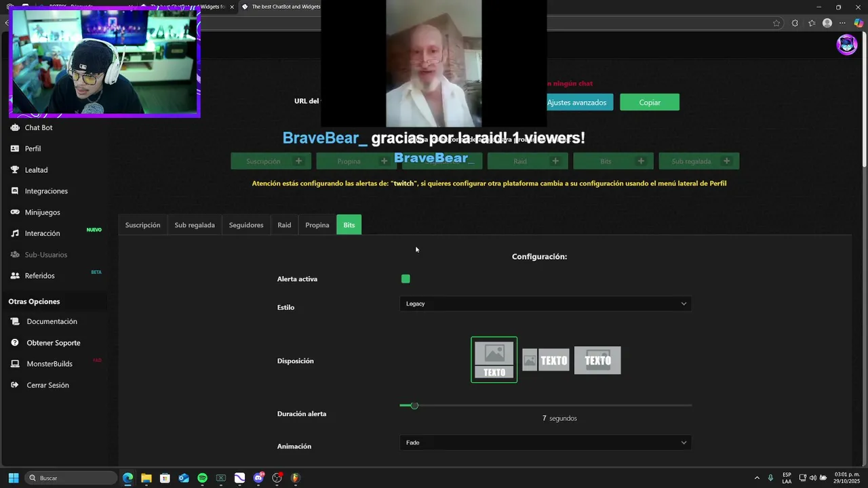The height and width of the screenshot is (488, 868).
Task: Click the Otras Opciones heading
Action: point(34,302)
